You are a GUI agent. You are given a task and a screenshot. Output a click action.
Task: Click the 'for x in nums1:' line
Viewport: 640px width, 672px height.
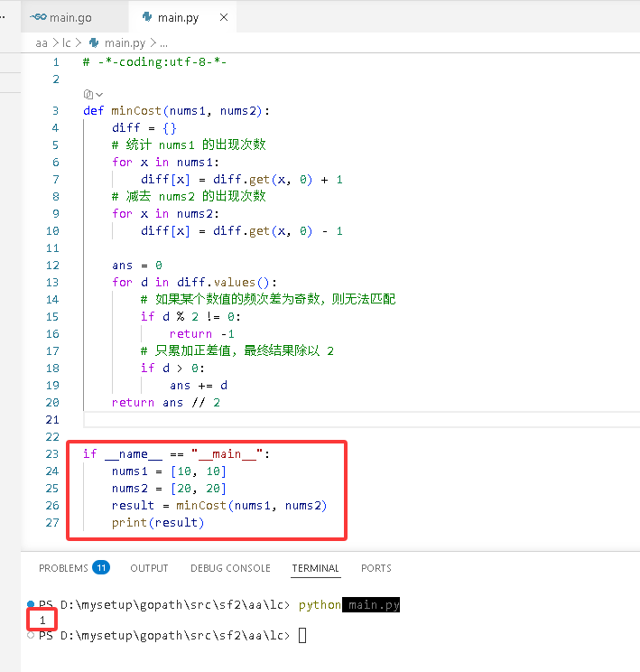point(165,163)
